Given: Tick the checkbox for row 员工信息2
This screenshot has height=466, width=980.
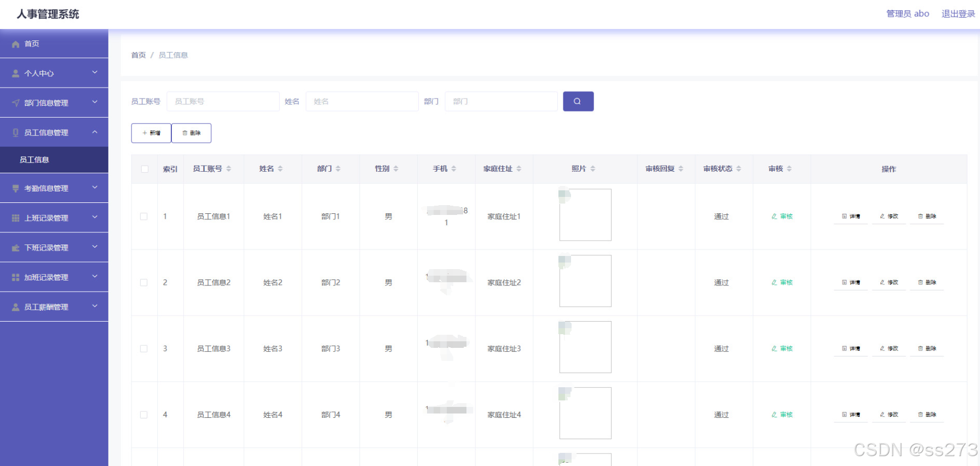Looking at the screenshot, I should (x=143, y=283).
